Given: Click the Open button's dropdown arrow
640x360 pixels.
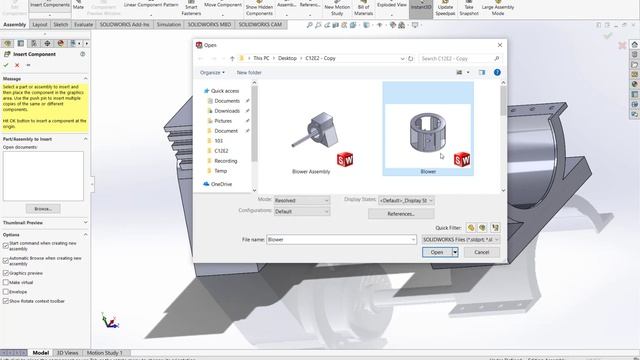Looking at the screenshot, I should tap(455, 252).
